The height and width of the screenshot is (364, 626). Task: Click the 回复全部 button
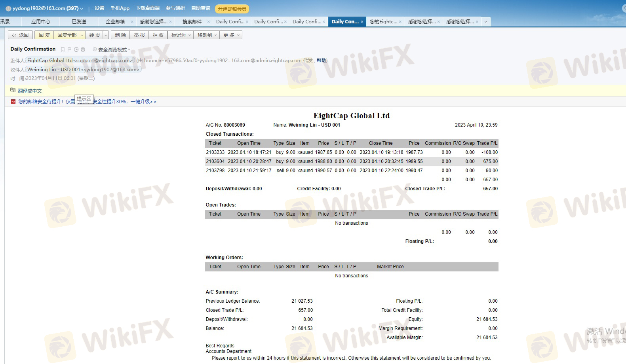(67, 35)
